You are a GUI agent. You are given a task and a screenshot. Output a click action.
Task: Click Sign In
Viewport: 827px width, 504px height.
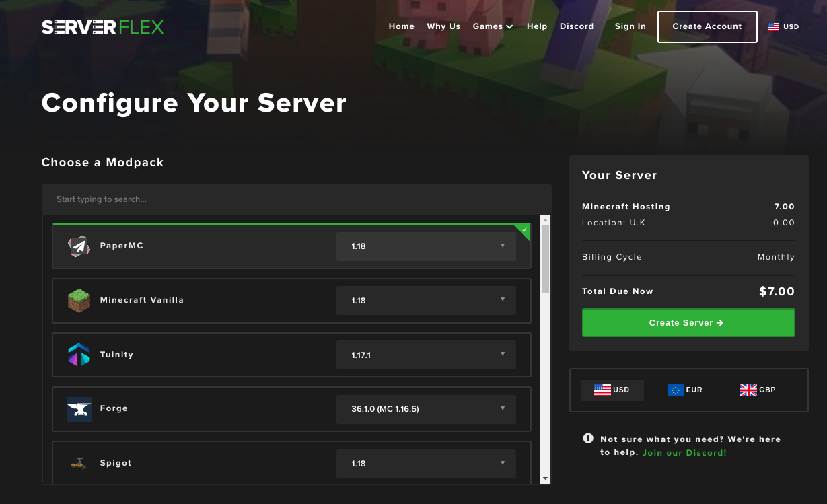click(631, 26)
